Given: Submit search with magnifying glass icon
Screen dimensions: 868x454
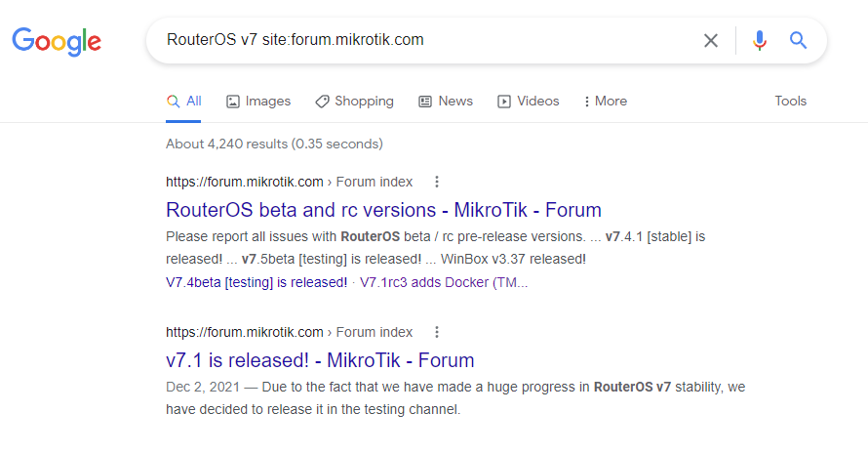Looking at the screenshot, I should [x=798, y=40].
